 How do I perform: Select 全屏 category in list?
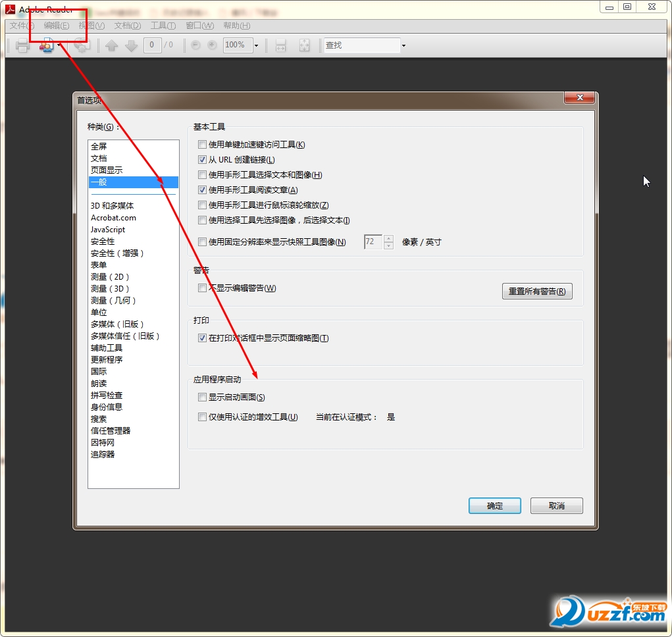tap(134, 147)
